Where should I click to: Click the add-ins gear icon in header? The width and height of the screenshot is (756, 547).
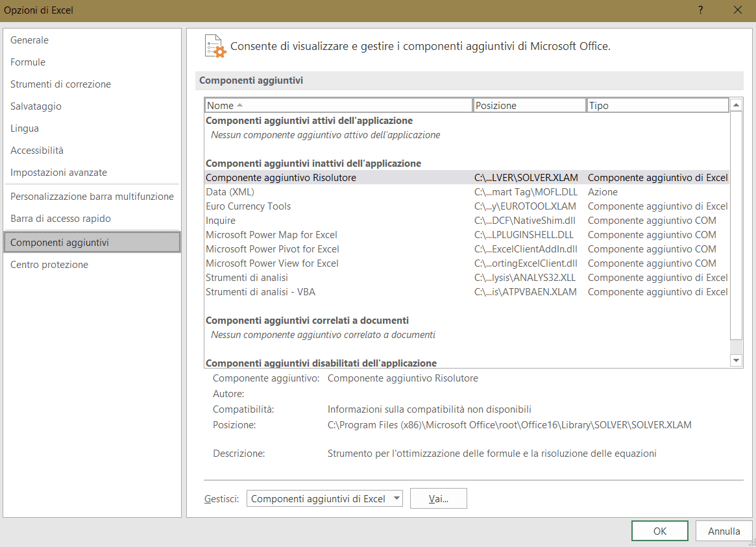(x=215, y=46)
